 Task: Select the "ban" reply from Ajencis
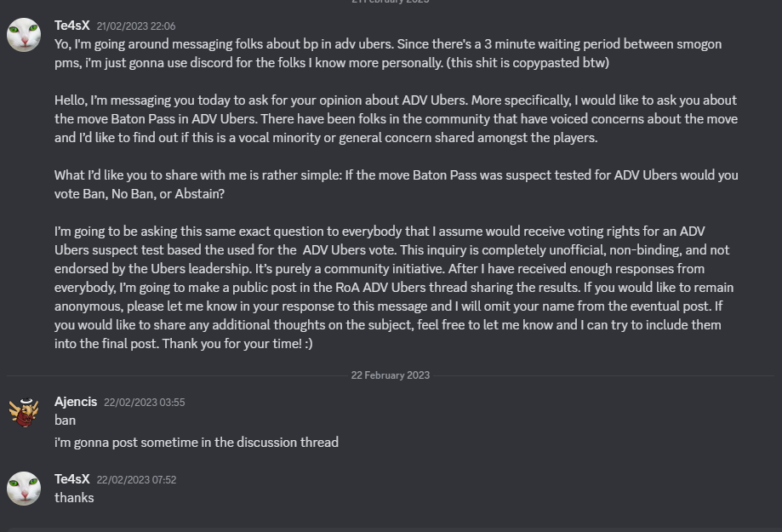[x=65, y=420]
